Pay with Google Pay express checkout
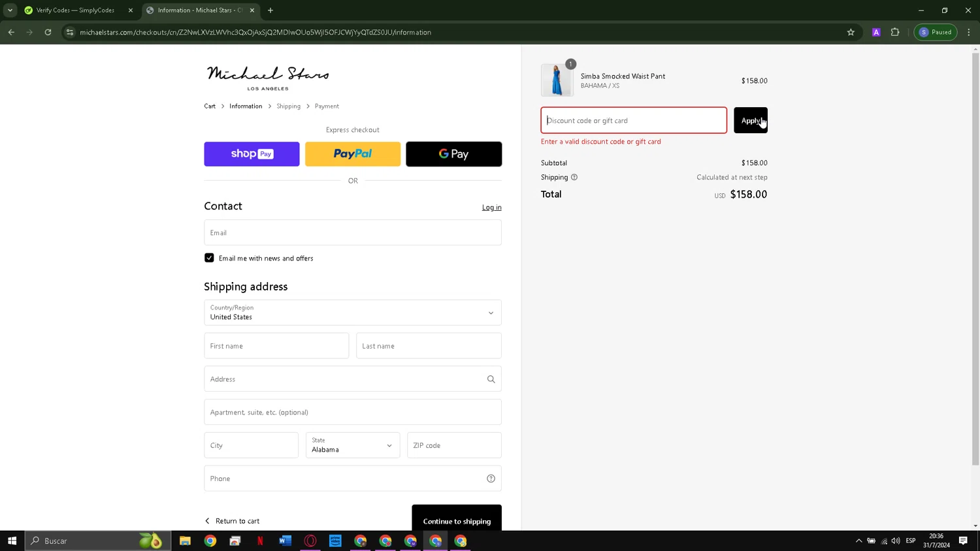Viewport: 980px width, 551px height. [454, 154]
